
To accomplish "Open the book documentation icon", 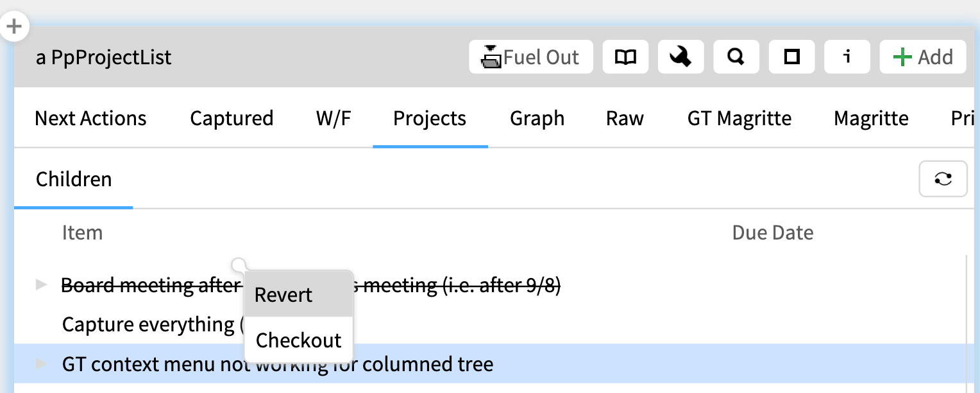I will click(x=625, y=57).
